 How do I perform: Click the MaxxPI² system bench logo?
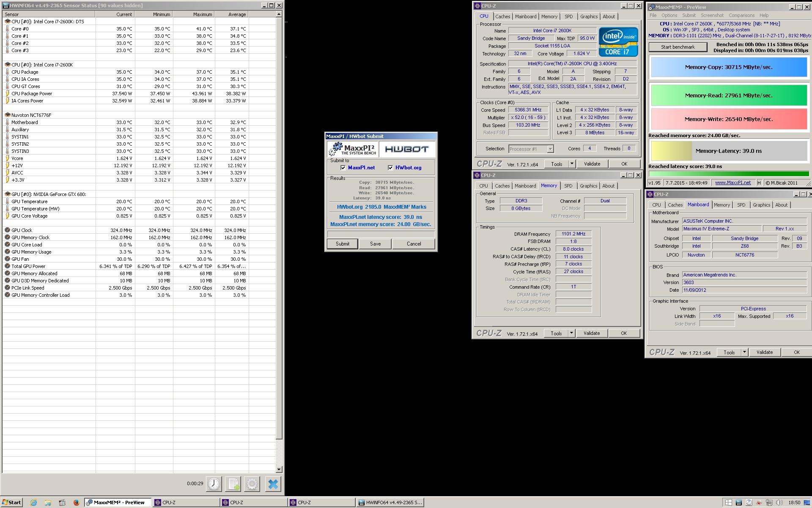(x=353, y=149)
